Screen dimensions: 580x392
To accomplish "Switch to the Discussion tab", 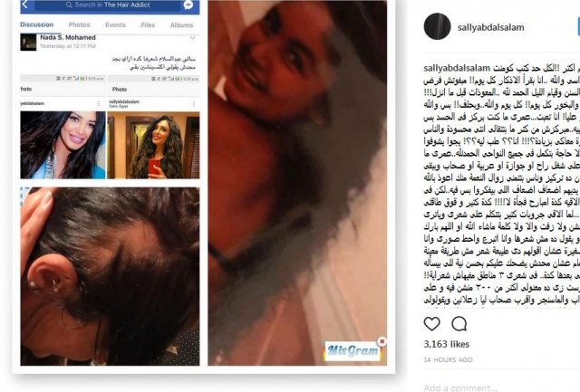I will (36, 24).
